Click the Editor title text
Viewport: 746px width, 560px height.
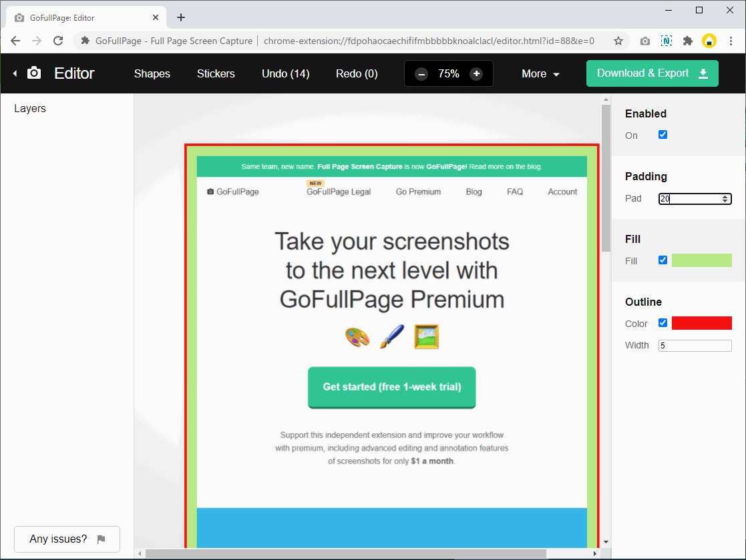pos(74,73)
